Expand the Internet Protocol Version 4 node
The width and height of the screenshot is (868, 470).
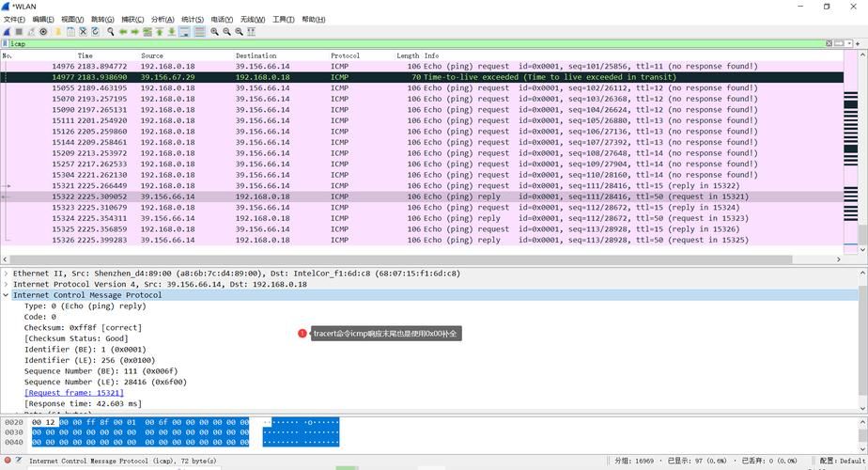pyautogui.click(x=6, y=284)
